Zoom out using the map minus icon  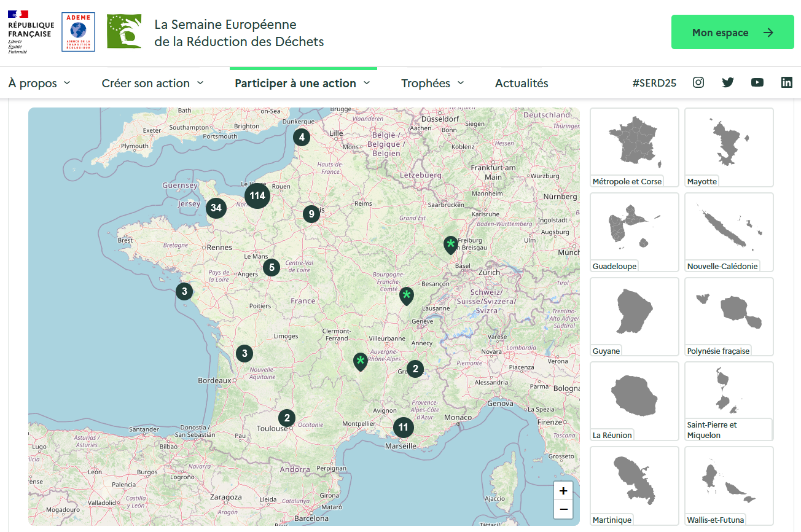point(563,509)
